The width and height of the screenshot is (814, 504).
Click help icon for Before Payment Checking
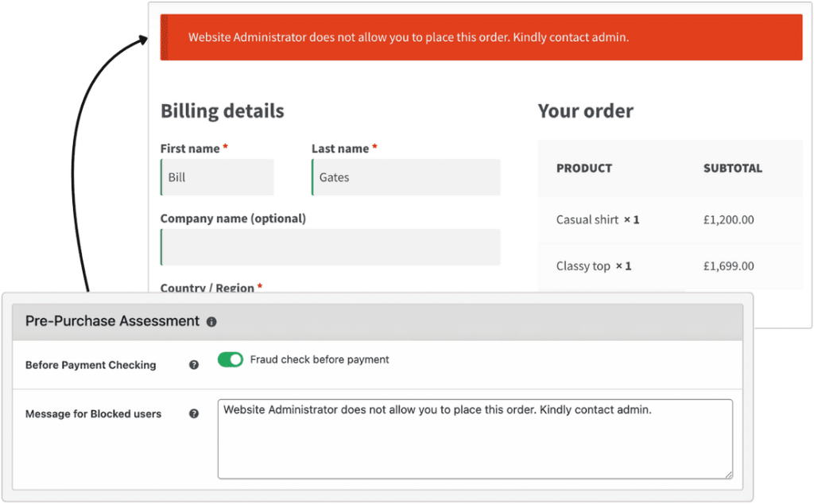coord(194,365)
